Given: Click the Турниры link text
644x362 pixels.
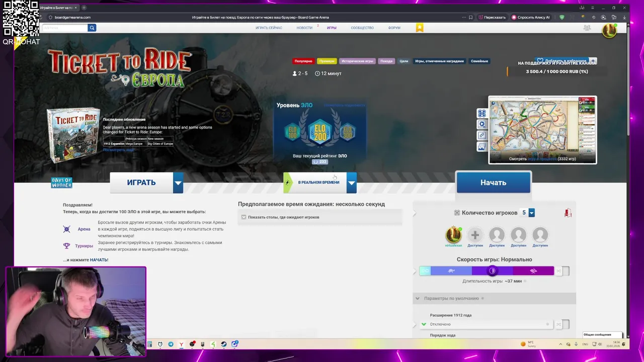Looking at the screenshot, I should click(x=84, y=246).
